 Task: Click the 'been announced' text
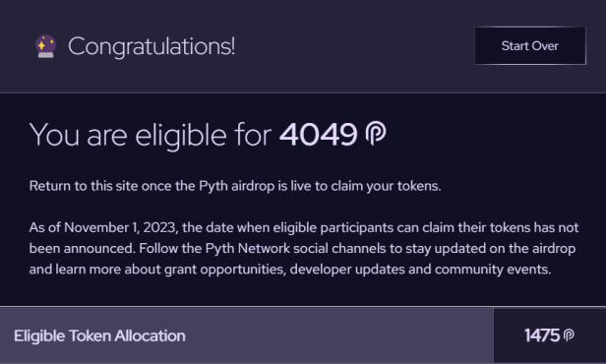tap(83, 248)
